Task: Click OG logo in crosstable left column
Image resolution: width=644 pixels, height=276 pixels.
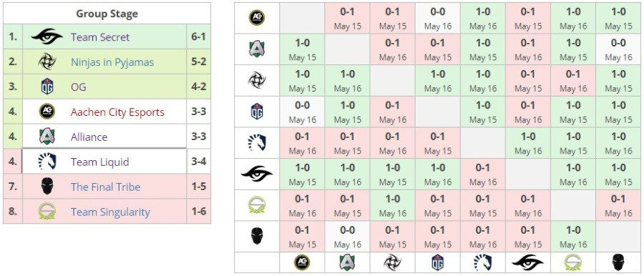Action: (257, 112)
